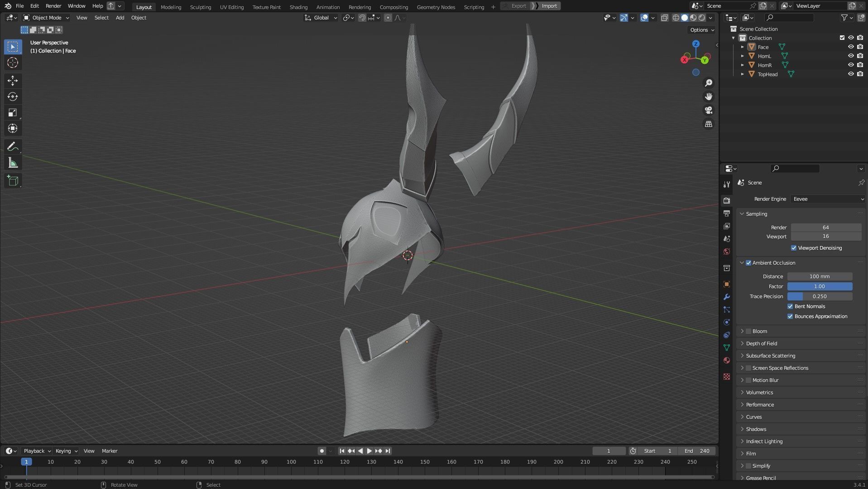
Task: Hide the TopHead object in viewport
Action: click(851, 74)
